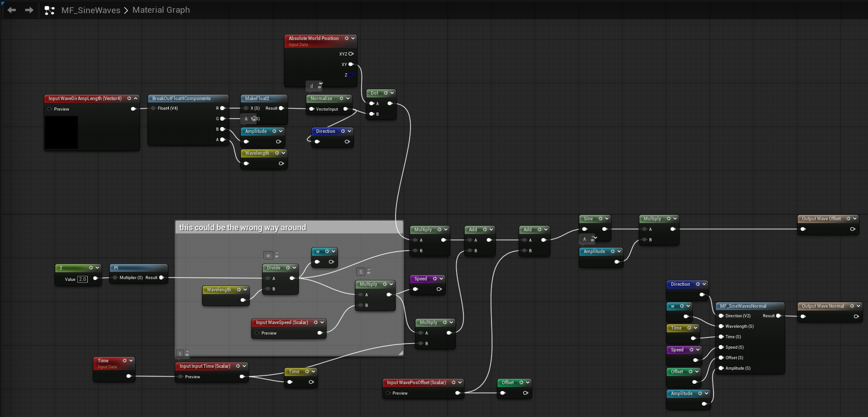868x417 pixels.
Task: Select the comment titled this could be the wrong way around
Action: [289, 228]
